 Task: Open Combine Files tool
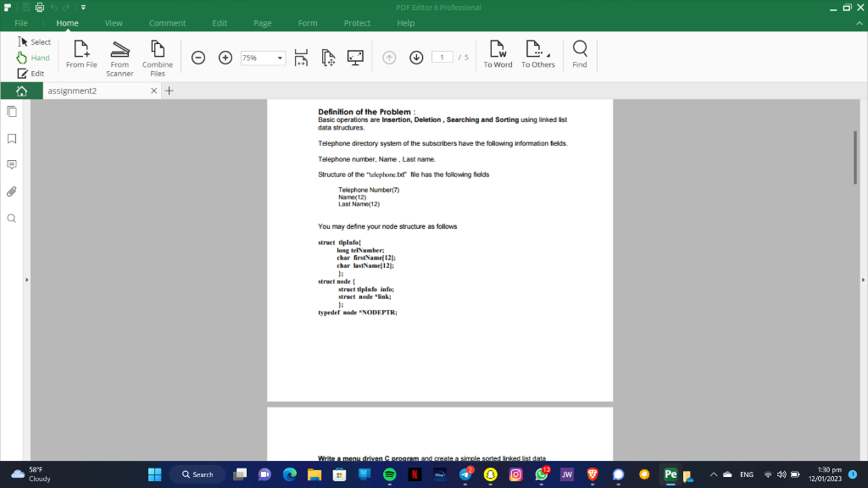pos(158,58)
